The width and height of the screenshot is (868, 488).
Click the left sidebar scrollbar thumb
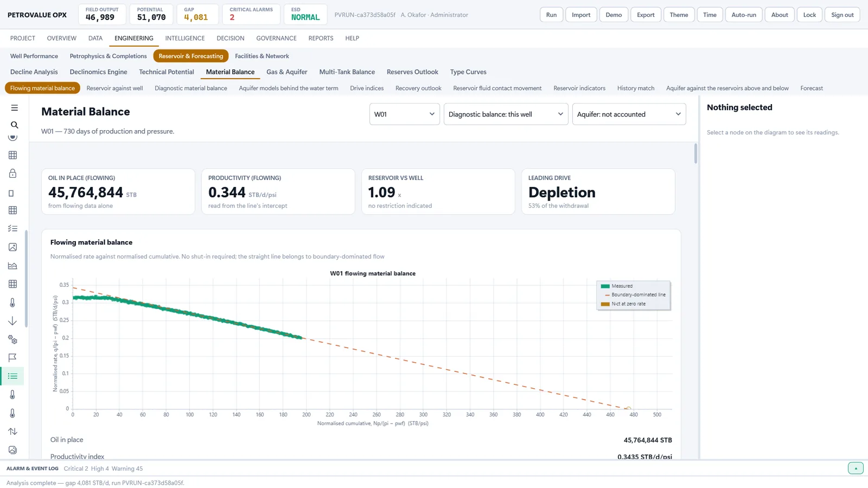[x=26, y=278]
